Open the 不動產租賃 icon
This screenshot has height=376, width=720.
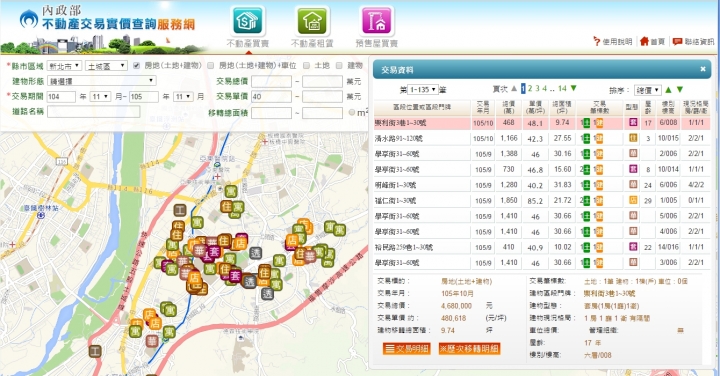pos(312,21)
